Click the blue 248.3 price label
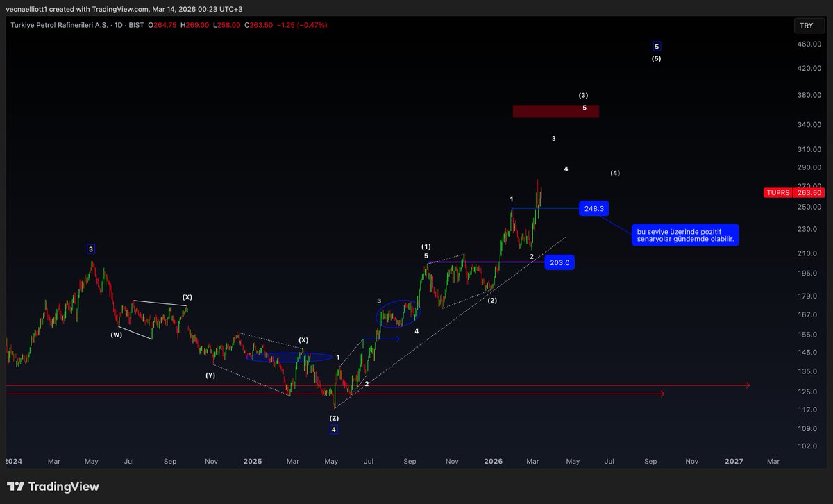This screenshot has width=833, height=504. 594,208
